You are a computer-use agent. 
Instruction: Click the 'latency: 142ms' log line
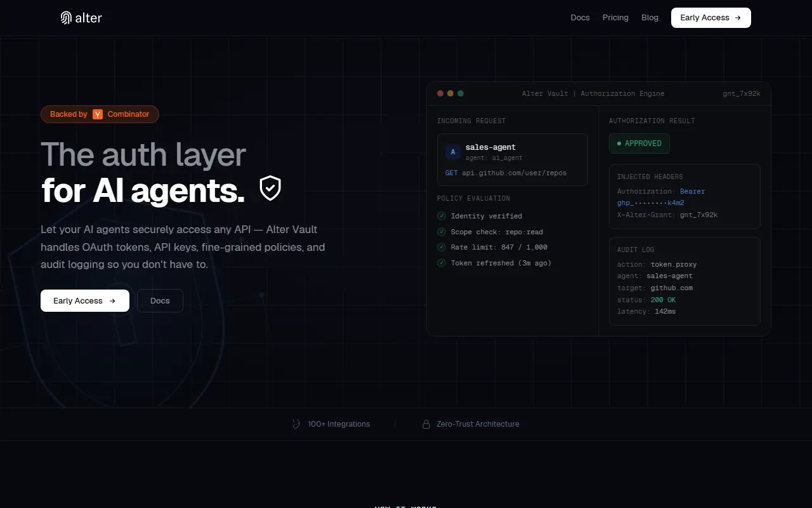coord(646,311)
